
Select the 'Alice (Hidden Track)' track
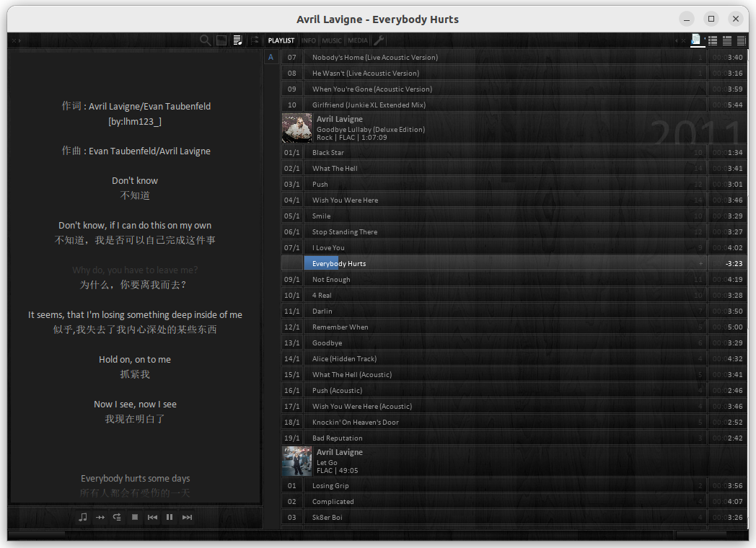[514, 358]
